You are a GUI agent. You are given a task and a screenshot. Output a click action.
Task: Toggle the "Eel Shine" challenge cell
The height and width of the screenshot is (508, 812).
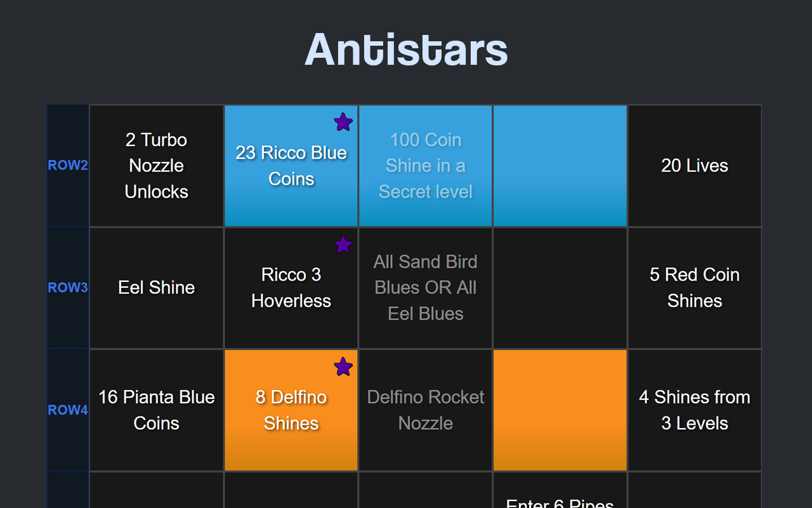click(156, 287)
